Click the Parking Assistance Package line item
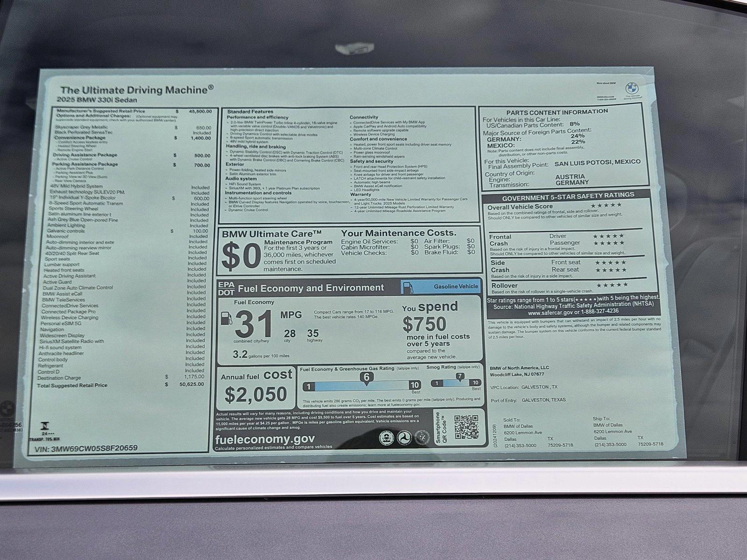 131,164
